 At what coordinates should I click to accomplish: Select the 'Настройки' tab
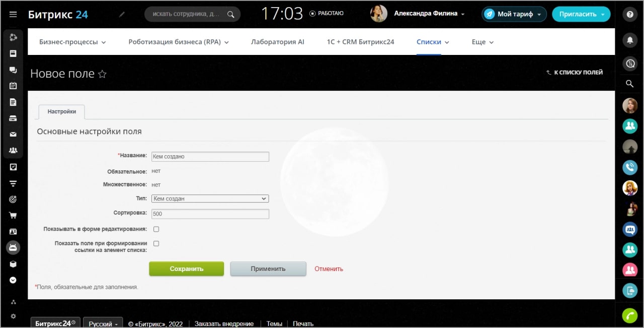(x=61, y=111)
